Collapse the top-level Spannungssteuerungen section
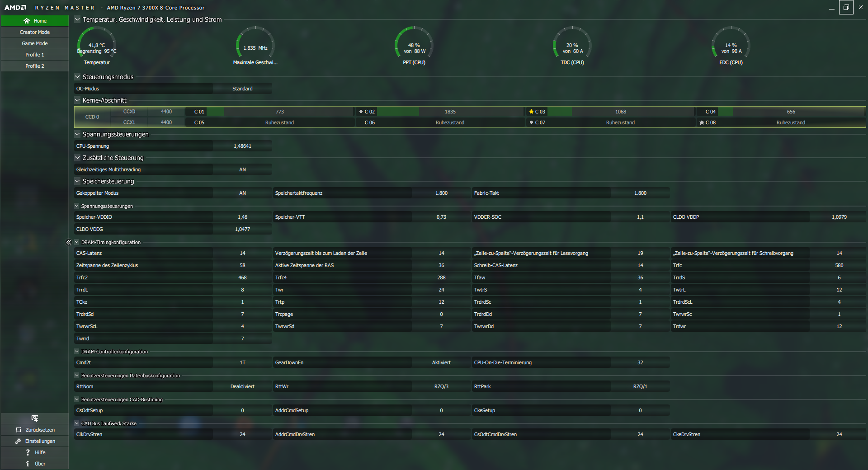The height and width of the screenshot is (470, 868). point(77,134)
